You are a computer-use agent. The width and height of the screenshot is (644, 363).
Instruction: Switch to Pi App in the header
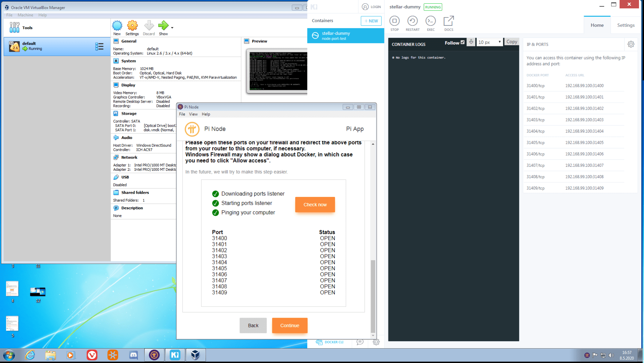[x=355, y=129]
